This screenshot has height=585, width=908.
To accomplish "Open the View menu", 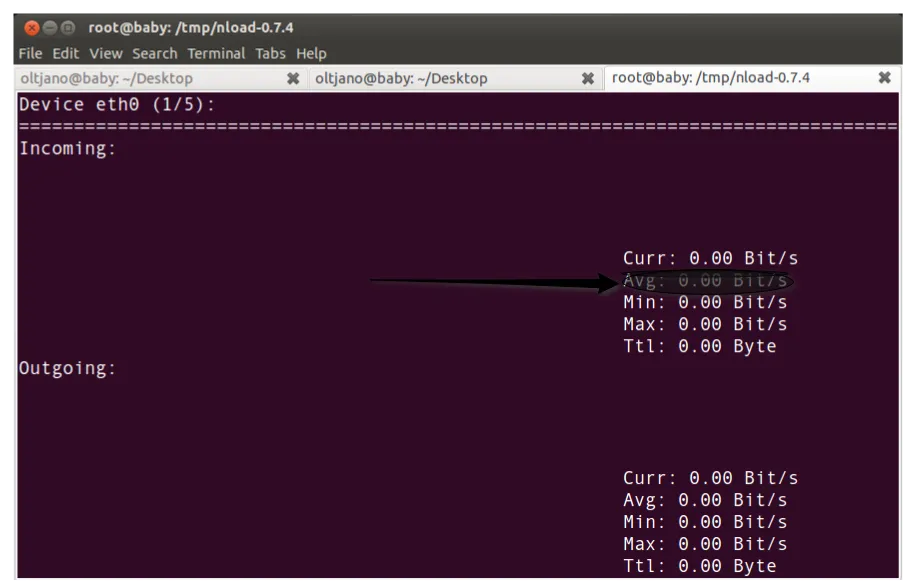I will 105,53.
